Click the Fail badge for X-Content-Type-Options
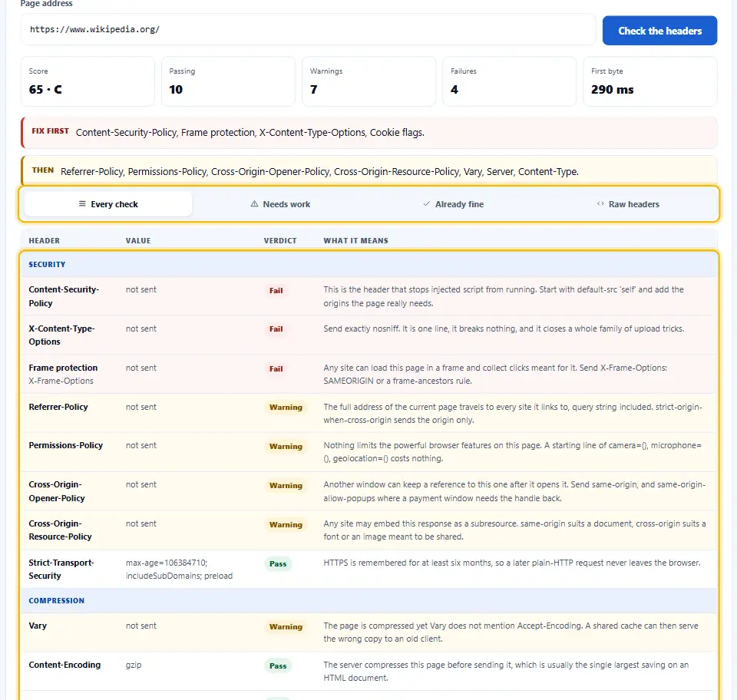The width and height of the screenshot is (737, 700). click(x=276, y=329)
